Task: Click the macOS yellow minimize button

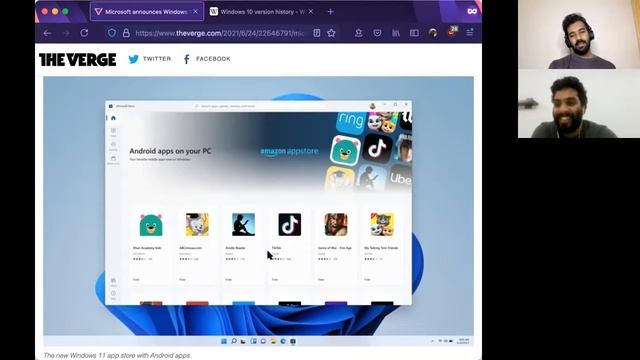Action: (x=55, y=11)
